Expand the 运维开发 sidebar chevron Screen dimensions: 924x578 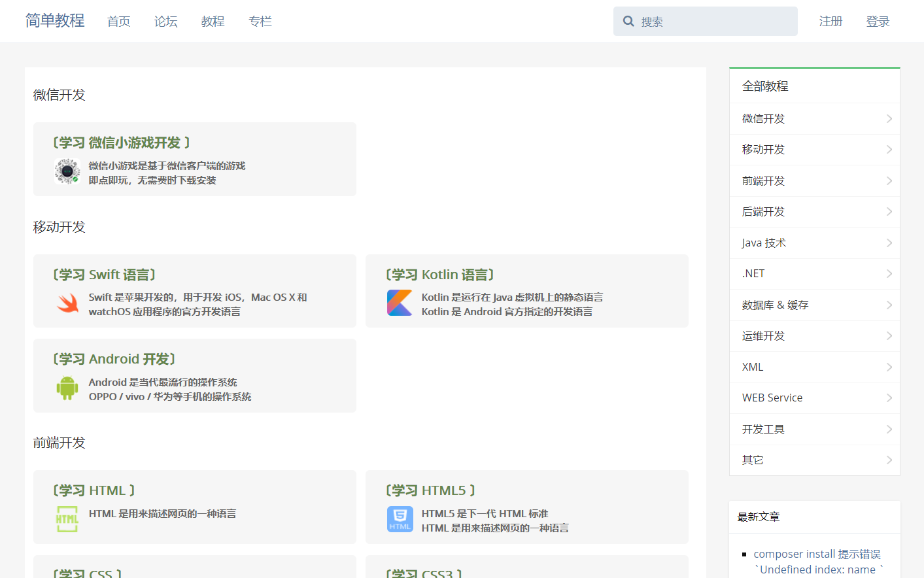pos(889,335)
